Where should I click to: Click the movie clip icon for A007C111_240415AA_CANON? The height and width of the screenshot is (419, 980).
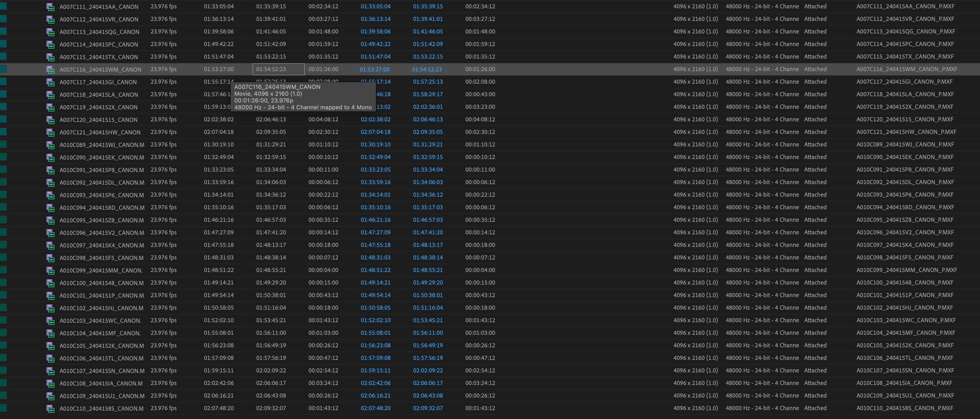(x=50, y=7)
